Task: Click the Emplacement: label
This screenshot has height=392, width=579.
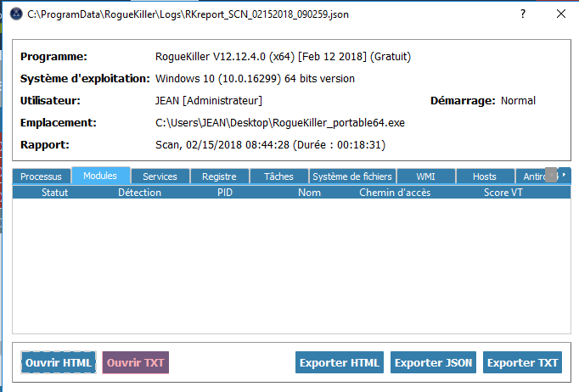Action: [x=59, y=123]
